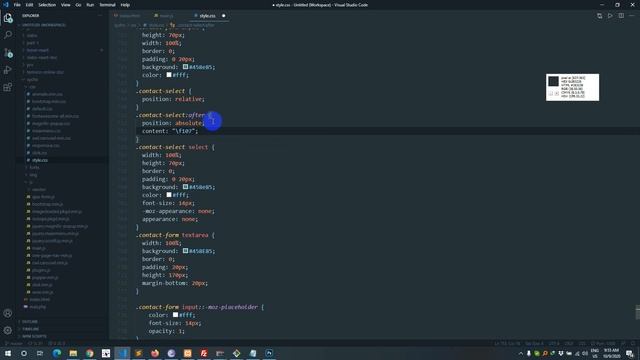Select the style.css editor tab

pos(207,16)
